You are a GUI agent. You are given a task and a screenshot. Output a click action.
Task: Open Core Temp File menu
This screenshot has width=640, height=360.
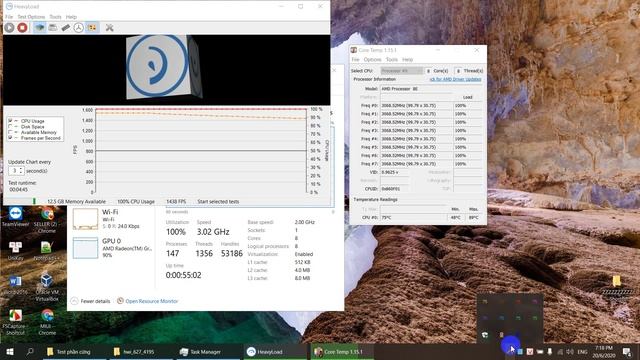click(x=356, y=60)
